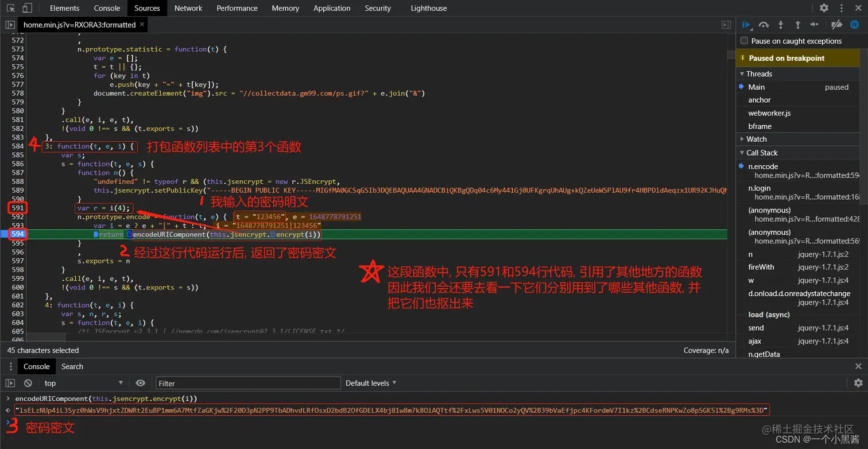This screenshot has width=868, height=449.
Task: Click line number 602 in the gutter
Action: (x=17, y=305)
